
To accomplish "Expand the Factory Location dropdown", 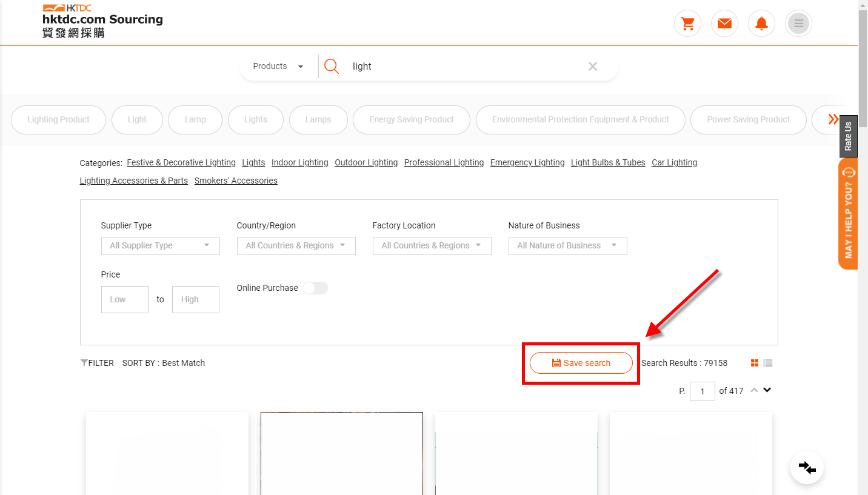I will [432, 245].
